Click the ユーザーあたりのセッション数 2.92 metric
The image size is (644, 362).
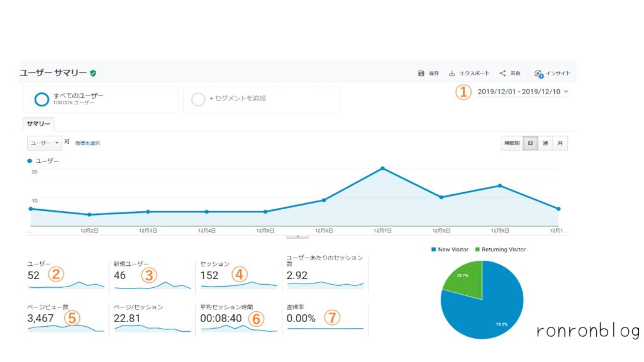pyautogui.click(x=325, y=273)
